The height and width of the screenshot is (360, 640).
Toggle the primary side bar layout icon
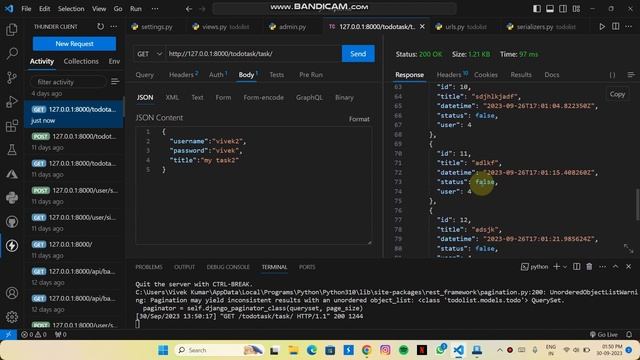537,9
